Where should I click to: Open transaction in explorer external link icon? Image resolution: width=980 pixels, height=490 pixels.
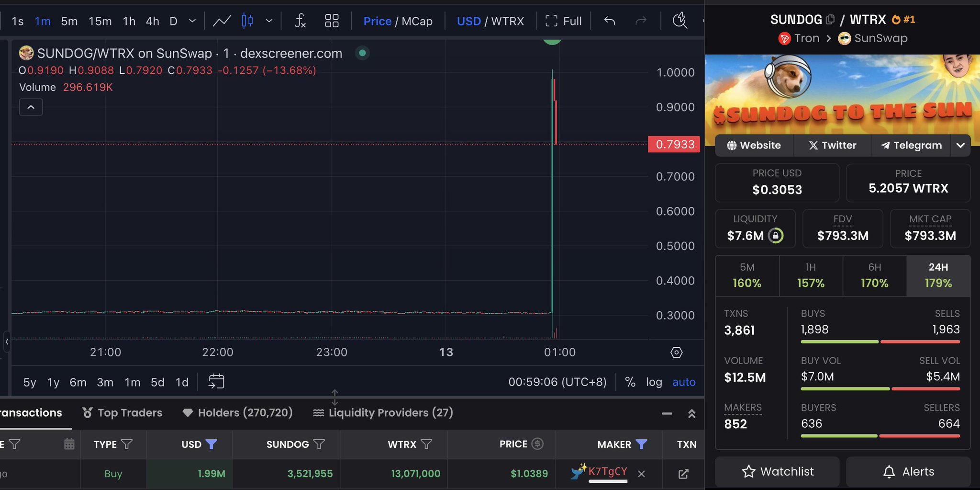683,474
